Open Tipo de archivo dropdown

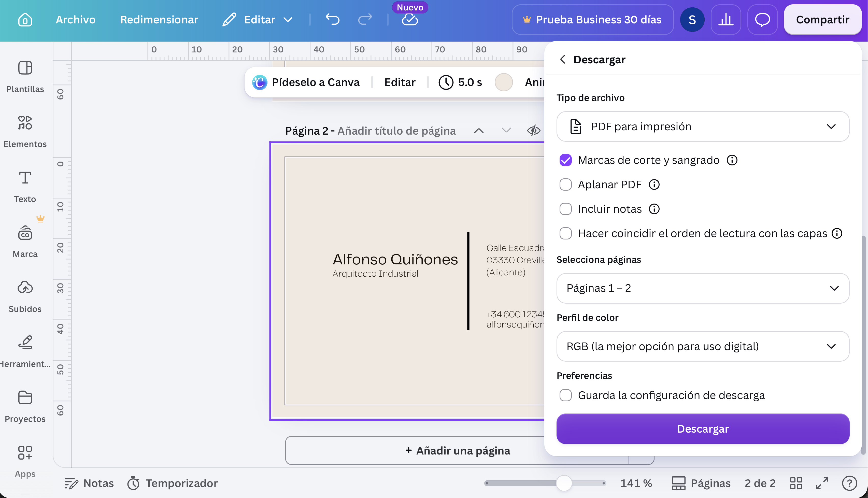pyautogui.click(x=703, y=126)
